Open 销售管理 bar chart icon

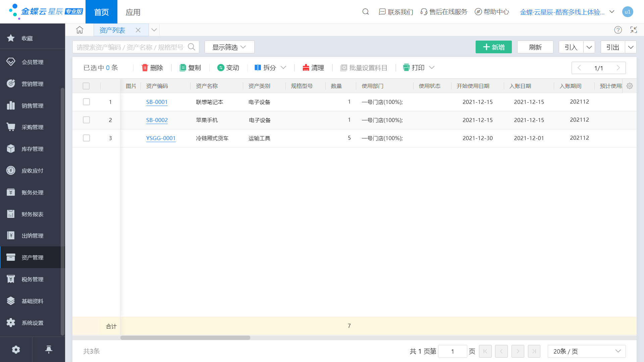point(11,105)
